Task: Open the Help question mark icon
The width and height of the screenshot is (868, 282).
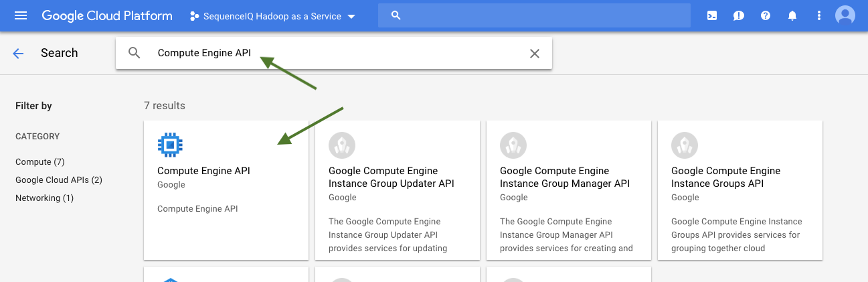Action: (x=766, y=15)
